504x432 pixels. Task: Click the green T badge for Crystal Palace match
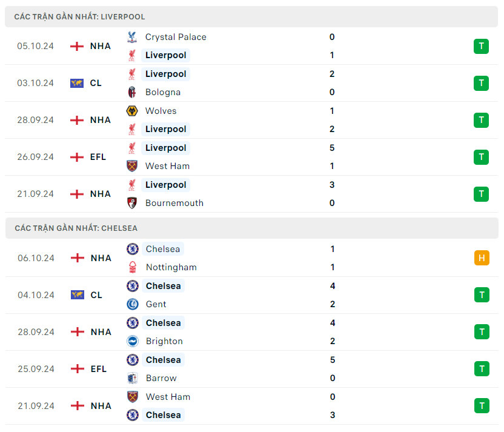tap(481, 46)
